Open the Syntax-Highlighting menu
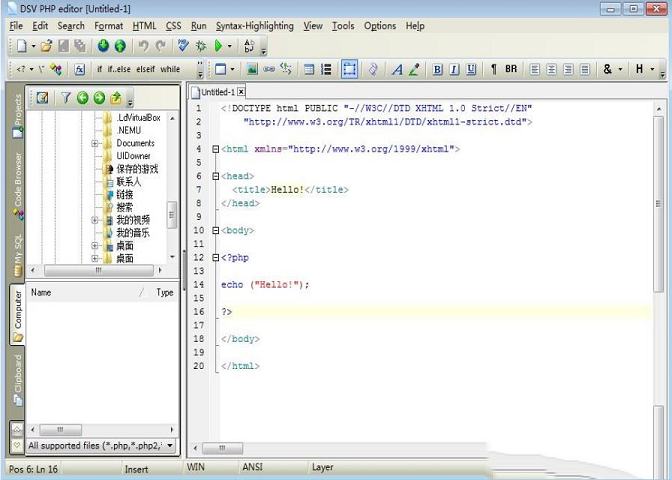This screenshot has height=480, width=672. 255,26
